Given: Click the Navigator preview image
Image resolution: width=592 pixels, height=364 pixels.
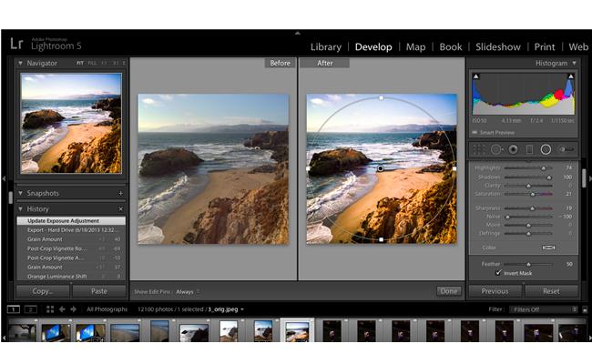Looking at the screenshot, I should click(x=71, y=124).
